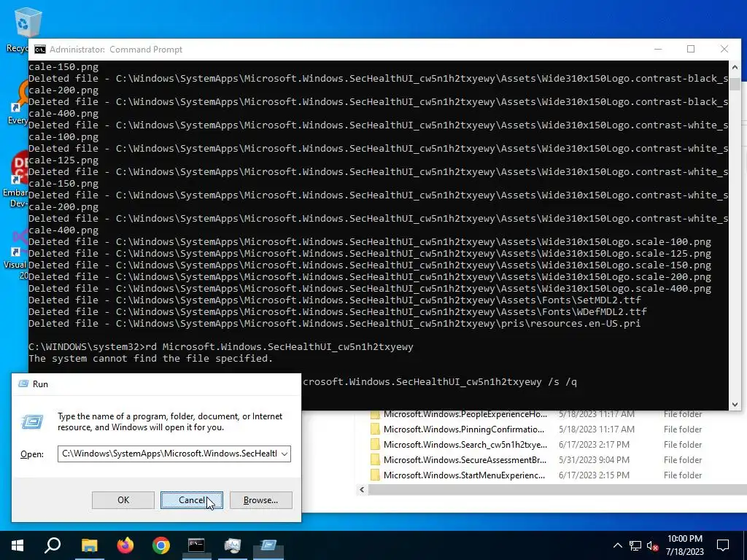
Task: Click date 6/17/2023 2:15 PM in Explorer
Action: [594, 475]
